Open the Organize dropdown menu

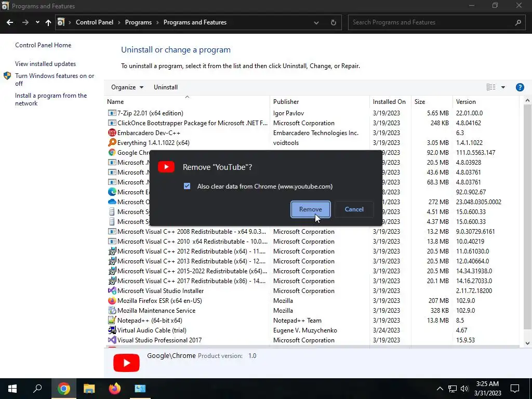pyautogui.click(x=127, y=87)
